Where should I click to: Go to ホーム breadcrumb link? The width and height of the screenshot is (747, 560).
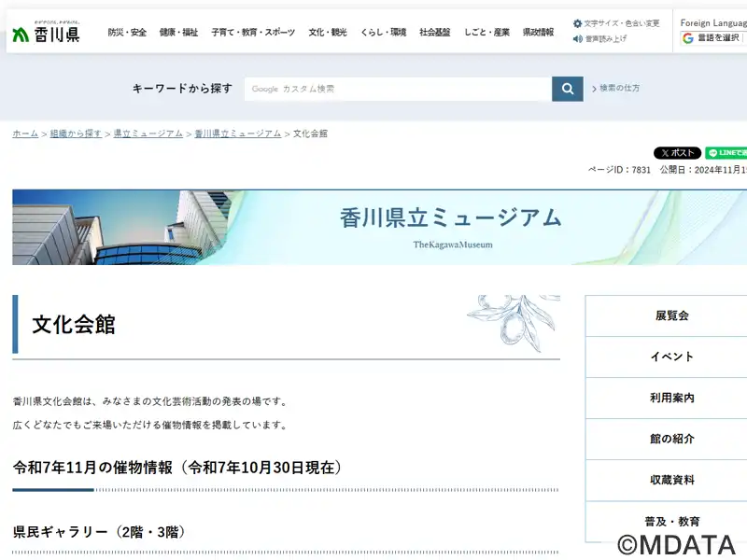tap(25, 133)
